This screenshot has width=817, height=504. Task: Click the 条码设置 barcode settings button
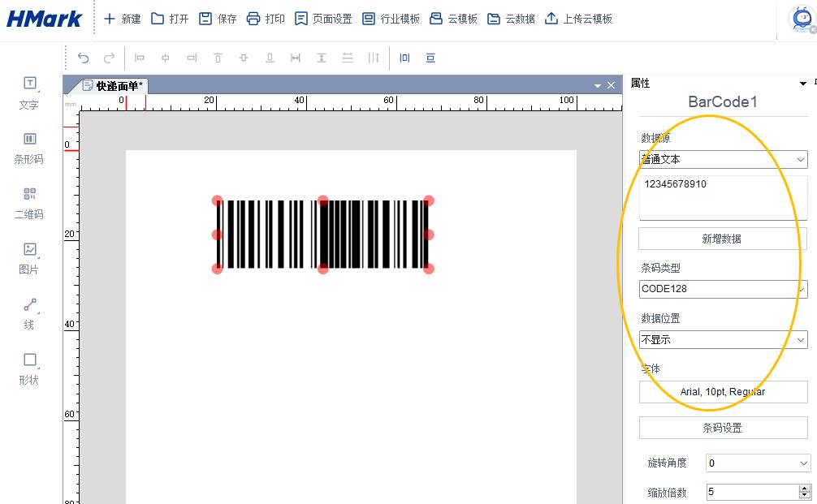pos(721,428)
